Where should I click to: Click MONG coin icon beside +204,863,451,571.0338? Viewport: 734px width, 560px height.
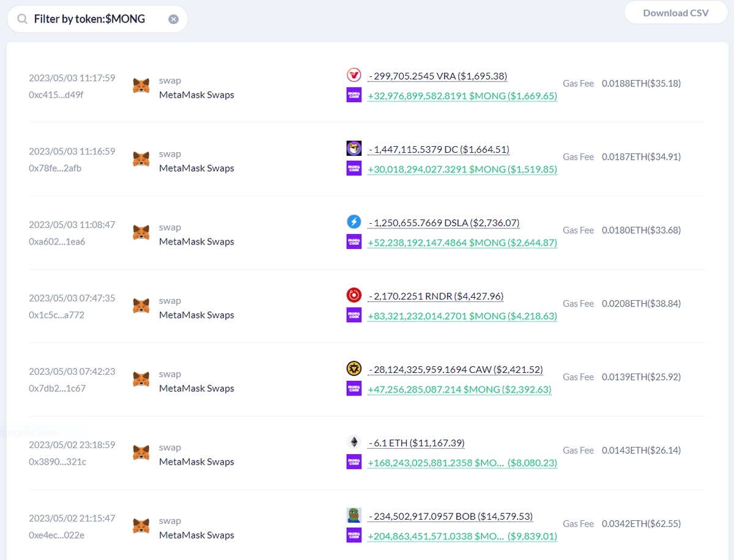tap(354, 535)
